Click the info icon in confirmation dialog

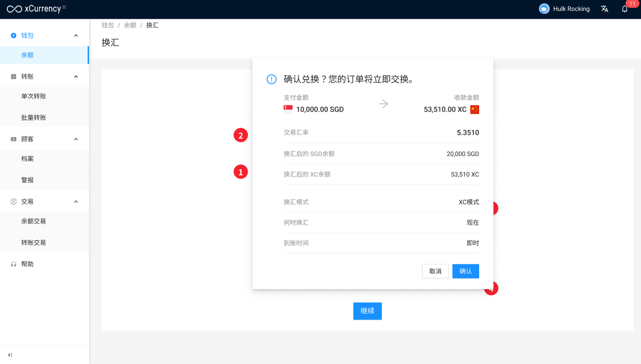271,79
